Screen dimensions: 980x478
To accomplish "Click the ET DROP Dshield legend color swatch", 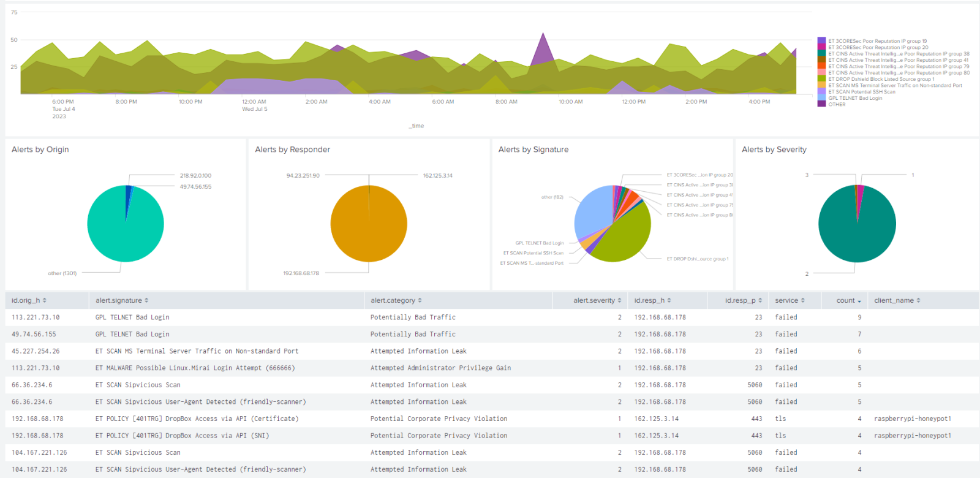I will click(x=821, y=79).
